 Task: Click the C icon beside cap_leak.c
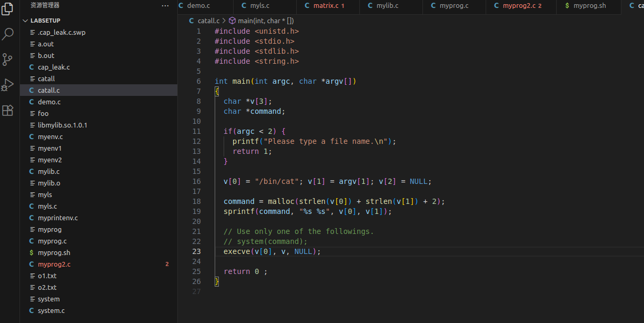pos(32,67)
